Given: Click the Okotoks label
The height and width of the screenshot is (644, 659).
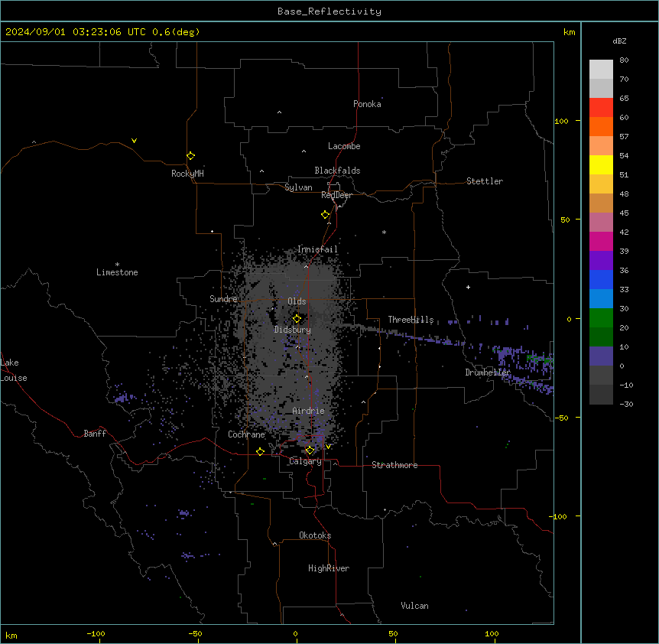Looking at the screenshot, I should click(x=315, y=535).
